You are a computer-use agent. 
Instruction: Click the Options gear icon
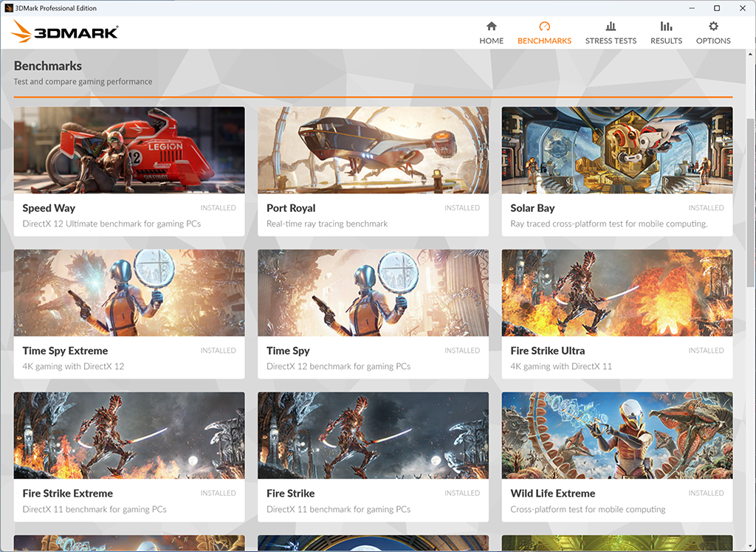(714, 26)
